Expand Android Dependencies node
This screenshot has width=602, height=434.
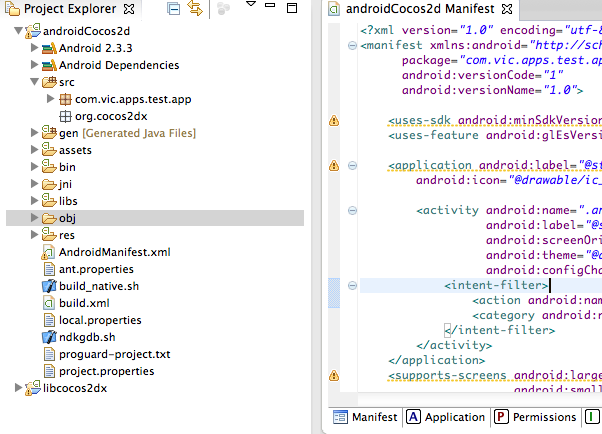point(34,65)
